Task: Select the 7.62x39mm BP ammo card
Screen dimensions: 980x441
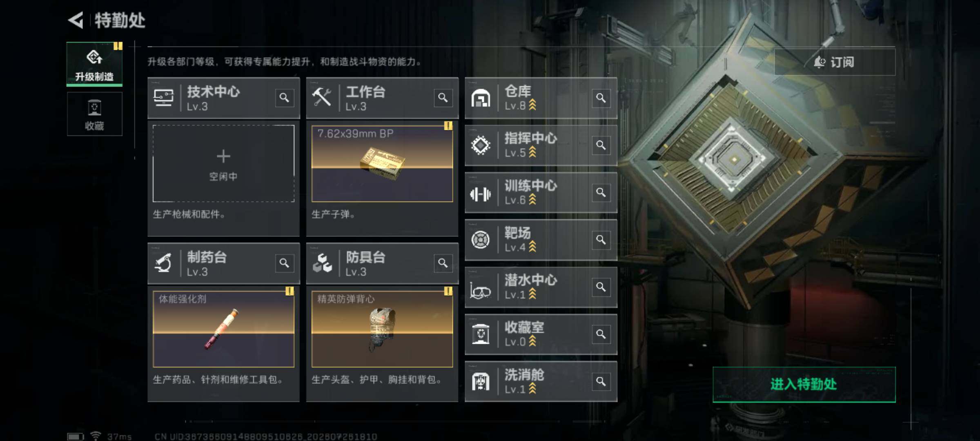Action: tap(382, 163)
